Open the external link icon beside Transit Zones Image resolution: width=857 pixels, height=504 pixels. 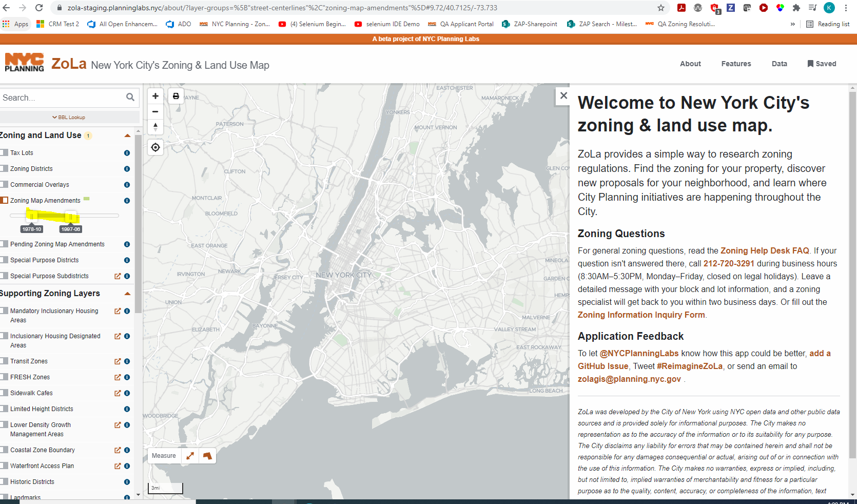pyautogui.click(x=117, y=361)
